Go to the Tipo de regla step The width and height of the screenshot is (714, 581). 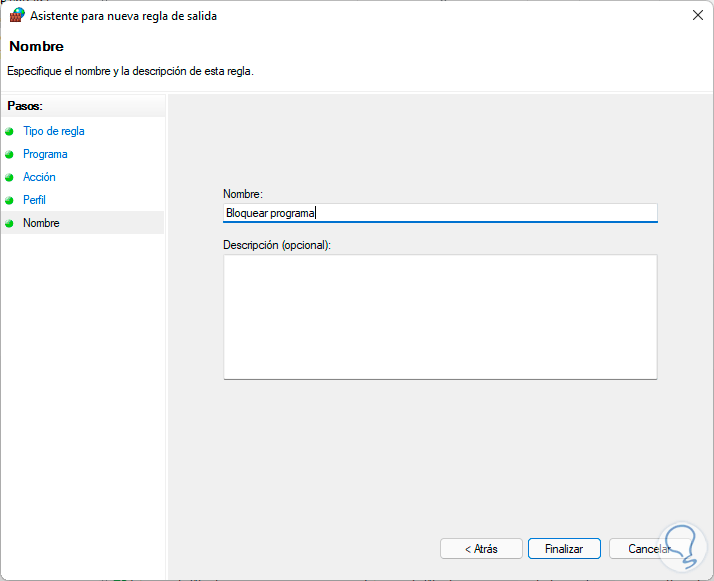[54, 131]
